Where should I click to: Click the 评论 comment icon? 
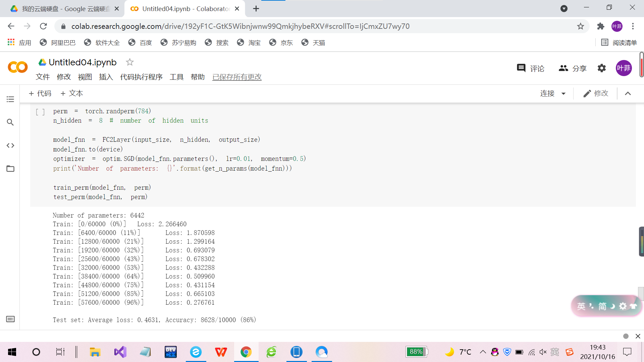(x=521, y=68)
